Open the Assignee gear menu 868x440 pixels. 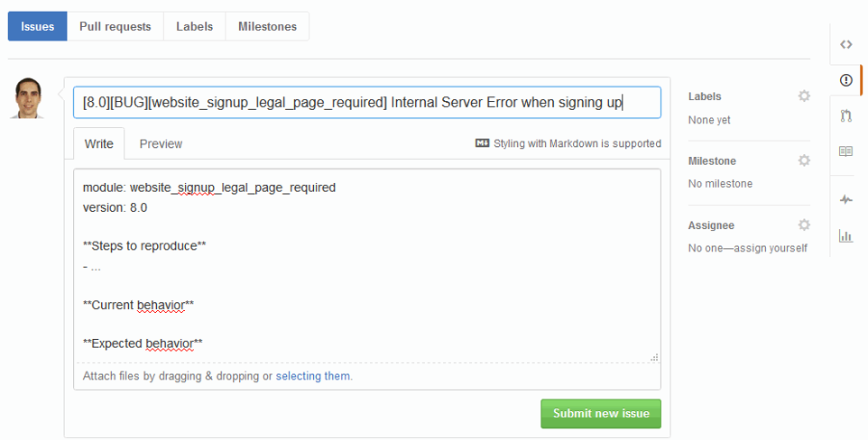(804, 225)
